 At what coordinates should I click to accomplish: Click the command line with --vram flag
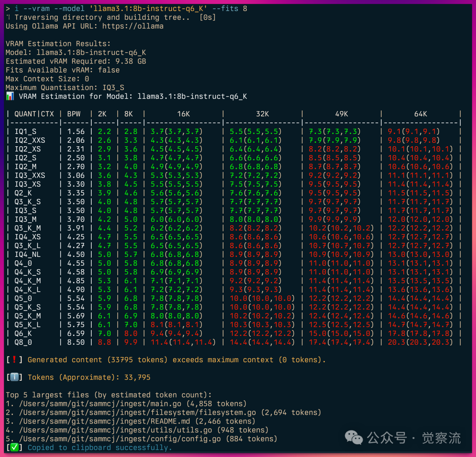coord(126,9)
